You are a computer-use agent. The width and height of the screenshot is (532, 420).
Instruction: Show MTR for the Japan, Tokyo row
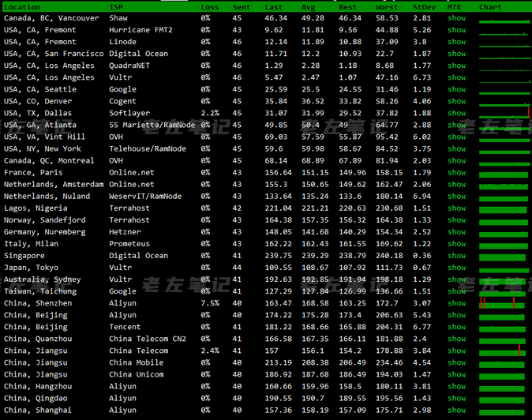pyautogui.click(x=456, y=268)
